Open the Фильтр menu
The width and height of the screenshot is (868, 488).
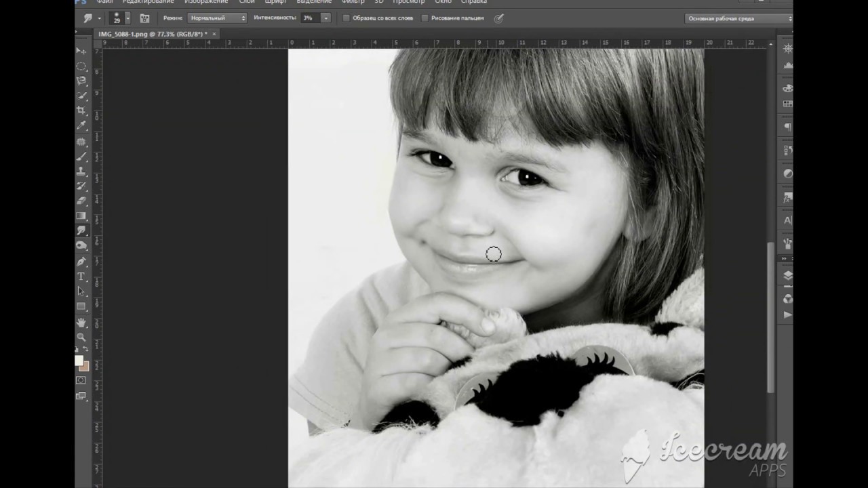(353, 2)
